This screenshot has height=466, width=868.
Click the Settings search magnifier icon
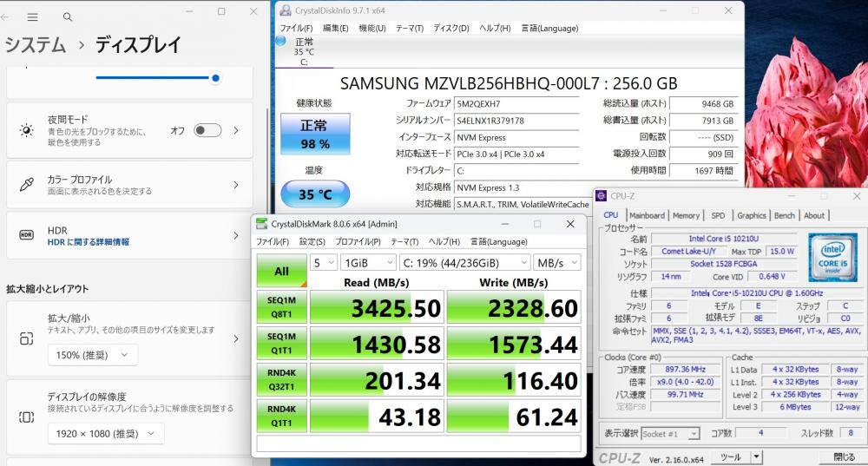(x=68, y=17)
